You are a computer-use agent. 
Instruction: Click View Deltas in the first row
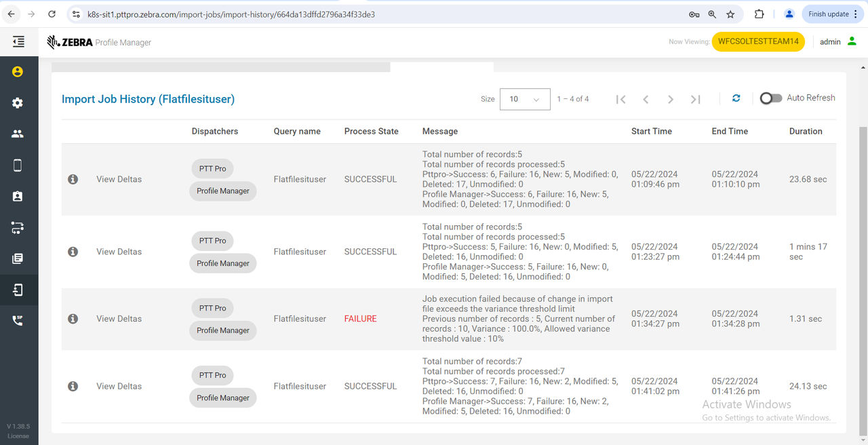[x=119, y=179]
